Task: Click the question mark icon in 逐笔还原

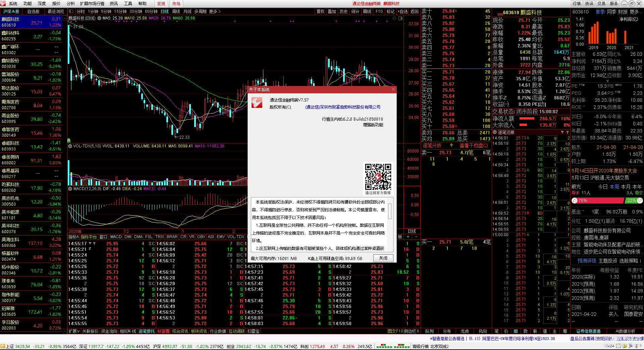Action: coord(568,132)
